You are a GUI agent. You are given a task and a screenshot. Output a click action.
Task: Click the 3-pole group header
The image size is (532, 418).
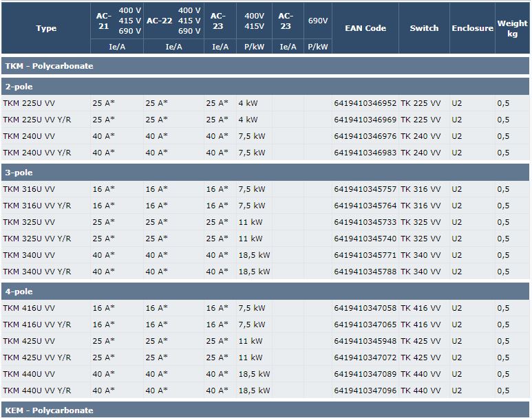pos(19,173)
